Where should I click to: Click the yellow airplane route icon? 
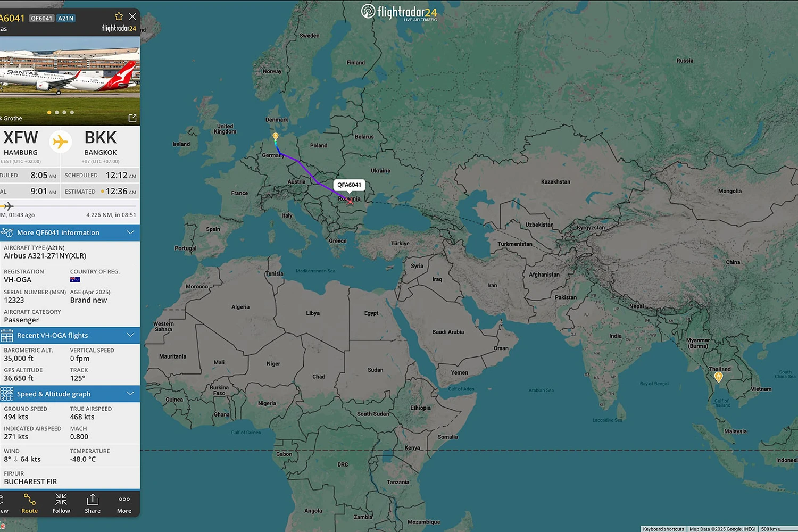[x=60, y=142]
